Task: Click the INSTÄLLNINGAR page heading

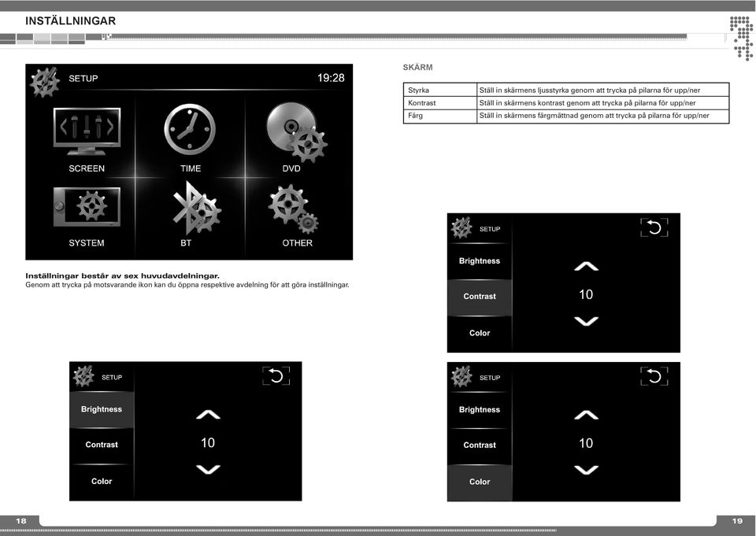Action: (x=70, y=20)
